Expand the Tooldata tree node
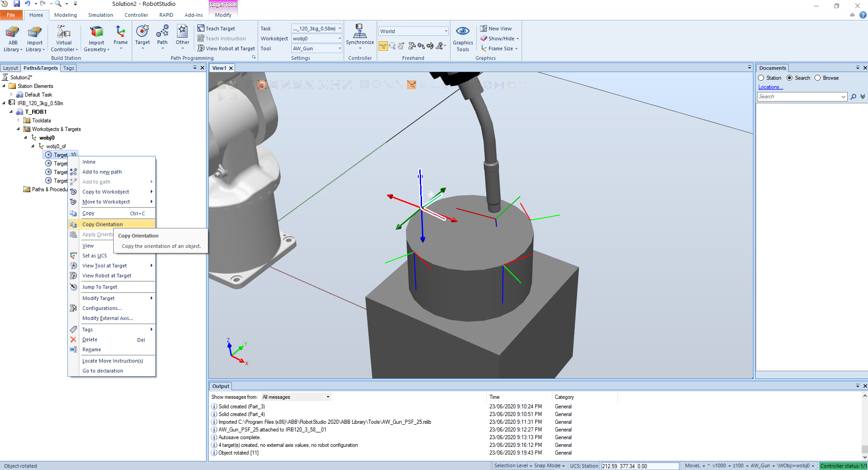This screenshot has height=470, width=868. 19,121
